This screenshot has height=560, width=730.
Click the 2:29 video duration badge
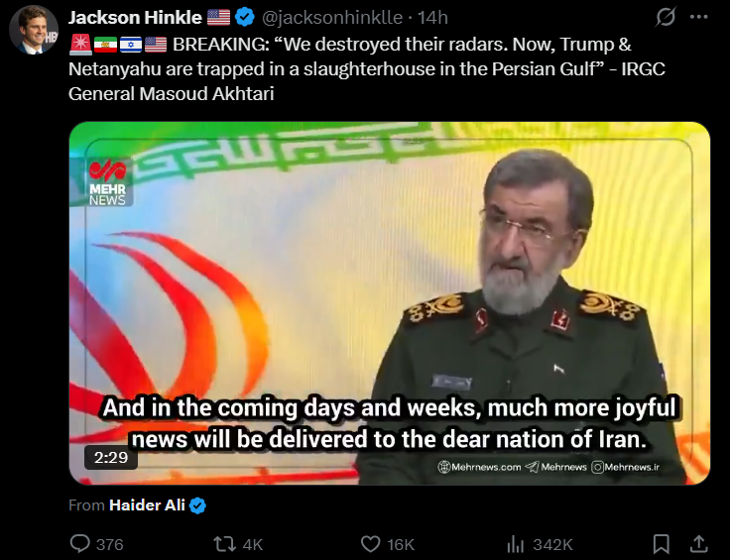tap(111, 458)
